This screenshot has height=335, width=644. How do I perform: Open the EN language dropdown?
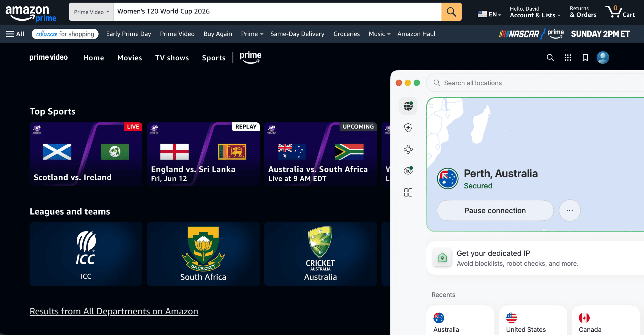490,14
